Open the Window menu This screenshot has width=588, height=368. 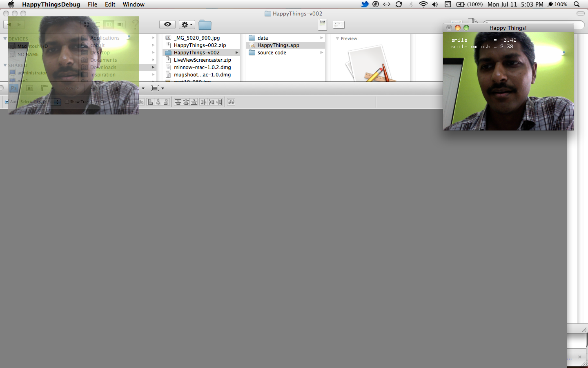click(134, 4)
